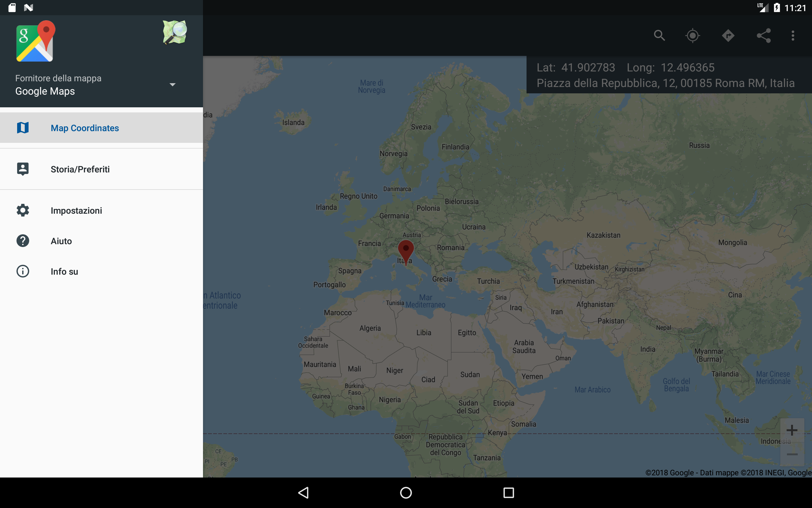
Task: Open Impostazioni settings
Action: coord(101,210)
